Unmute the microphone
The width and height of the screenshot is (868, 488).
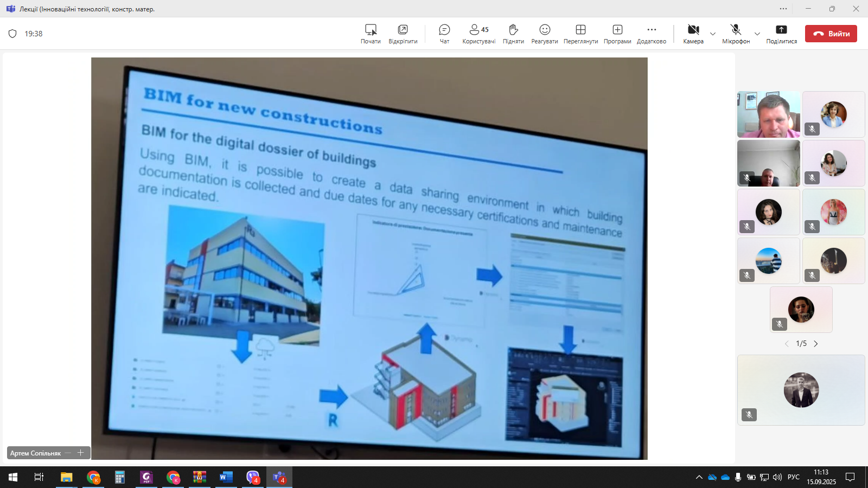(736, 34)
